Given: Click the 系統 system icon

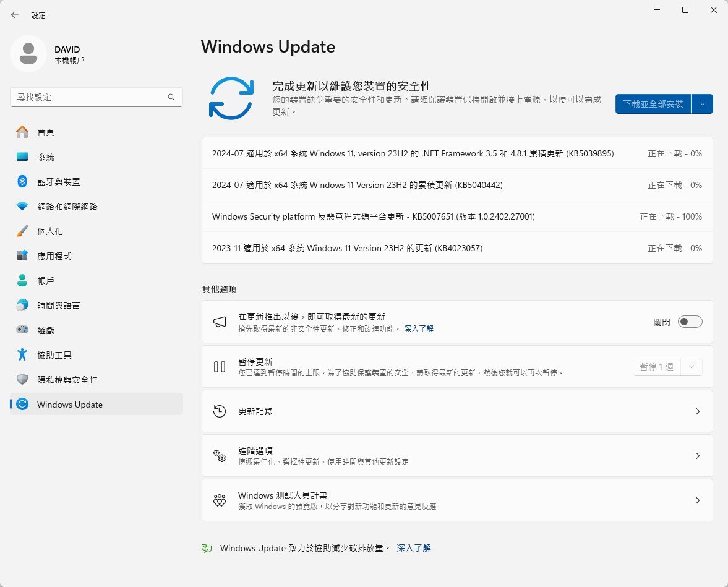Looking at the screenshot, I should (x=22, y=157).
